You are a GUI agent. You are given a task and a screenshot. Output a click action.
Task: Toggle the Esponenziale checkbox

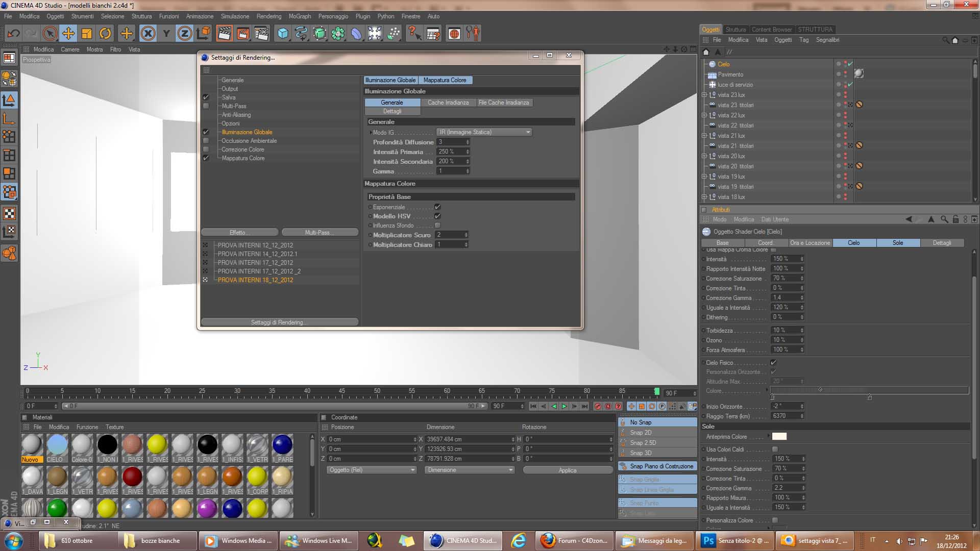(437, 207)
